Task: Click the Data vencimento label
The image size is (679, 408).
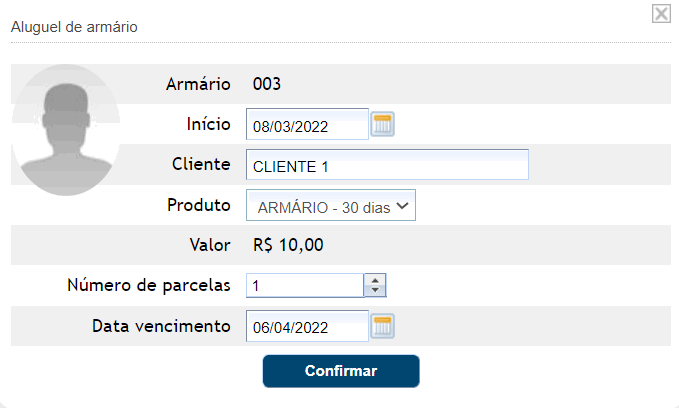Action: click(x=162, y=325)
